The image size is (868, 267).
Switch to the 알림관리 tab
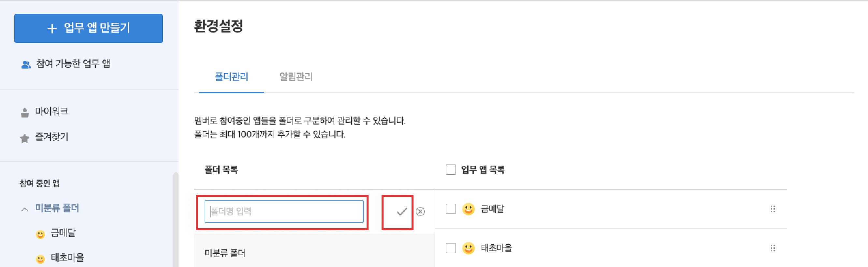coord(296,77)
